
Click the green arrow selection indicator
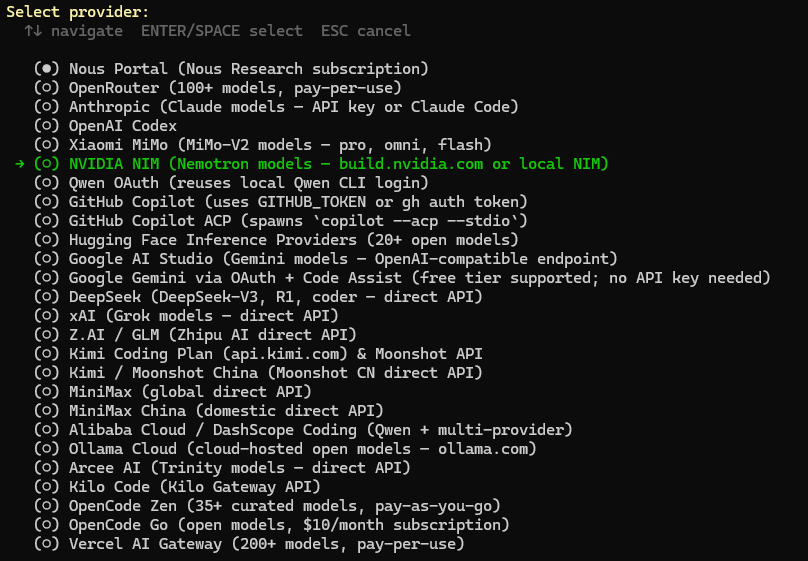[21, 164]
